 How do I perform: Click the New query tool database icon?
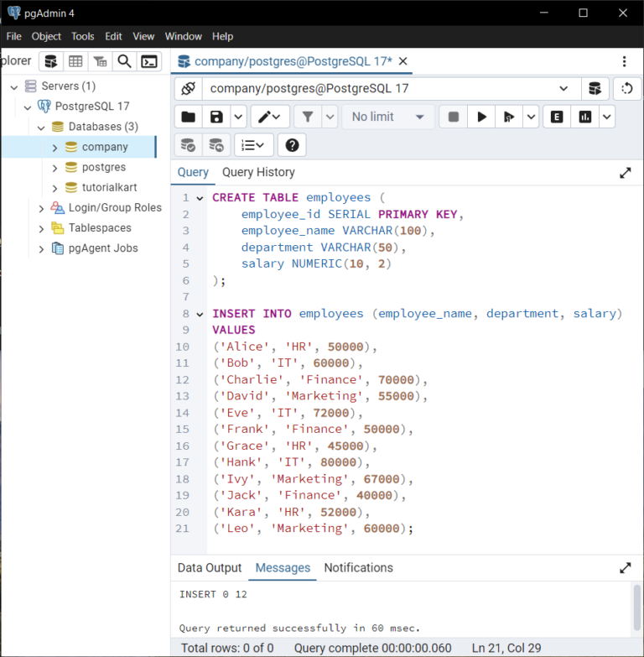click(x=595, y=88)
